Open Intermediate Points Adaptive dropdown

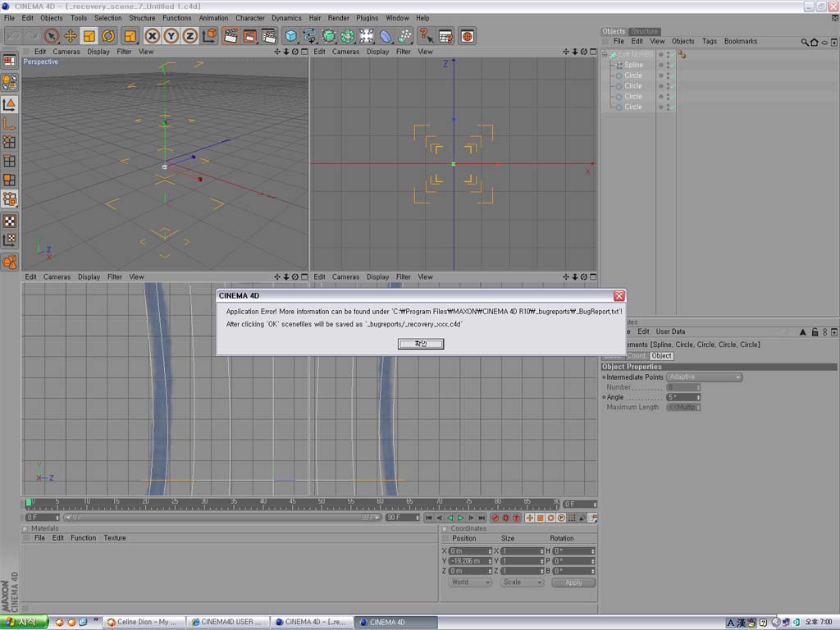pyautogui.click(x=704, y=377)
